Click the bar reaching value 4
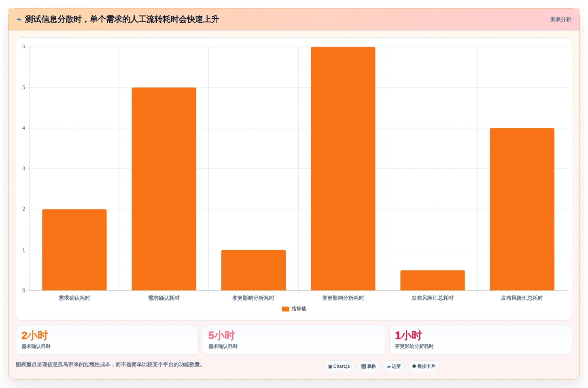 (x=522, y=209)
